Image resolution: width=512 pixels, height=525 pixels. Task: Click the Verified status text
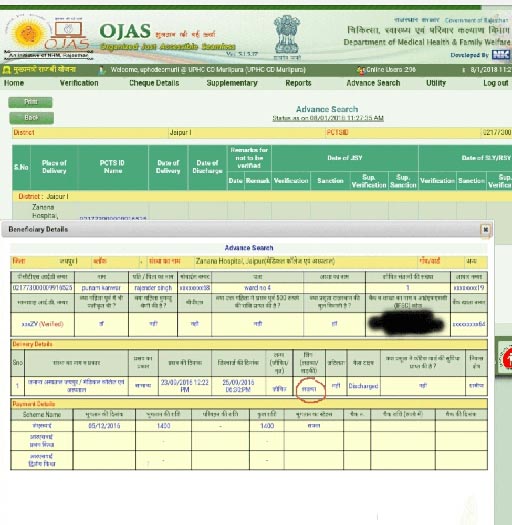tap(51, 324)
